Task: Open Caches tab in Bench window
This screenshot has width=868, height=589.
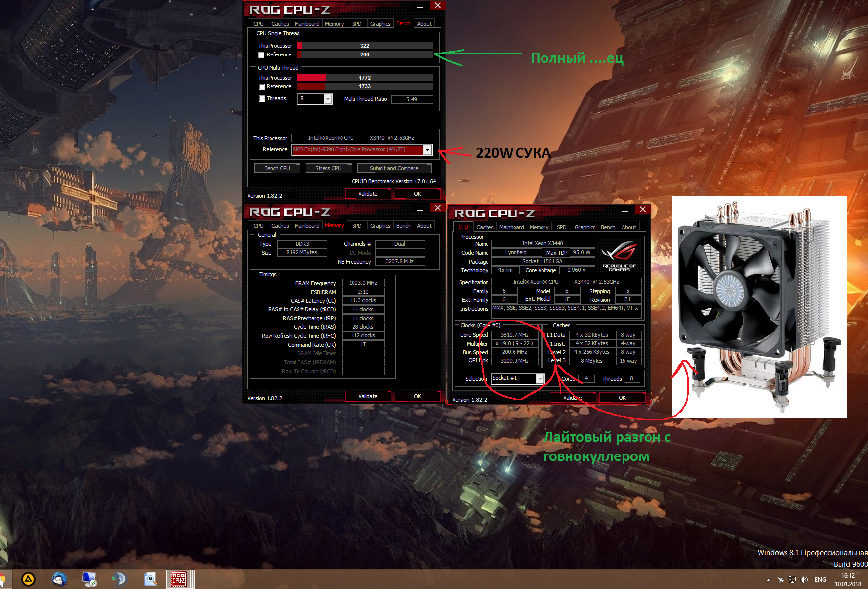Action: [280, 24]
